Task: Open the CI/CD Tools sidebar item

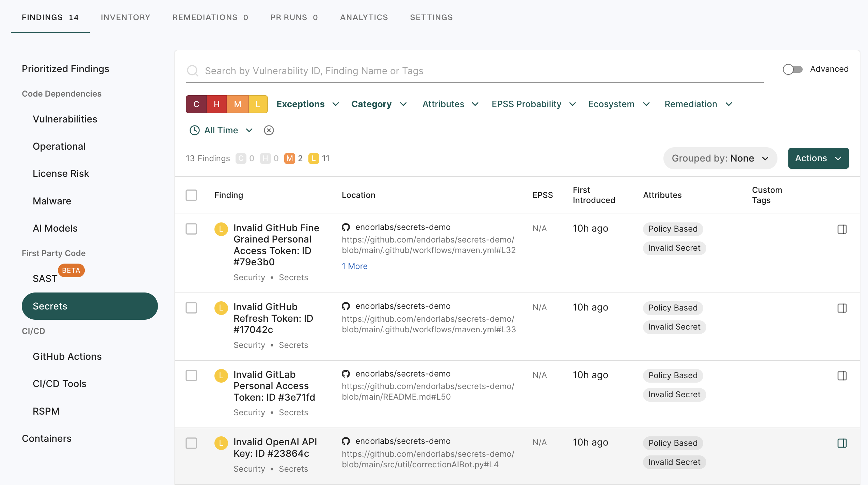Action: click(60, 384)
